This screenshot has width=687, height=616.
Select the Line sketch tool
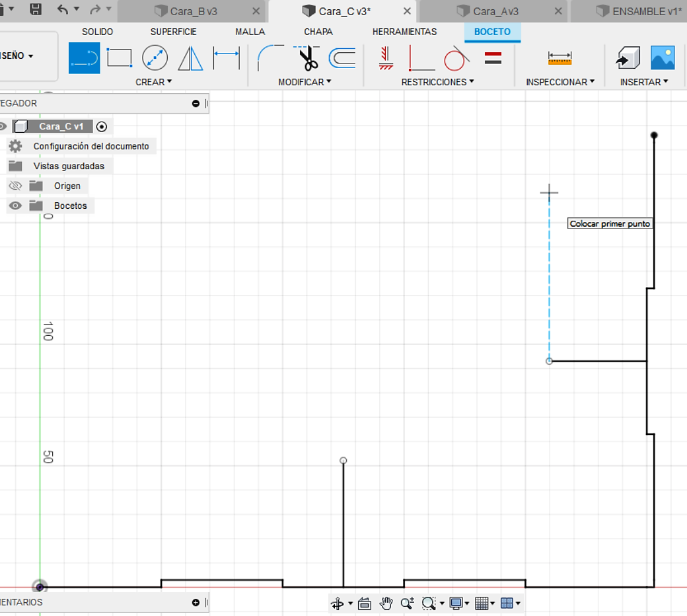point(84,58)
